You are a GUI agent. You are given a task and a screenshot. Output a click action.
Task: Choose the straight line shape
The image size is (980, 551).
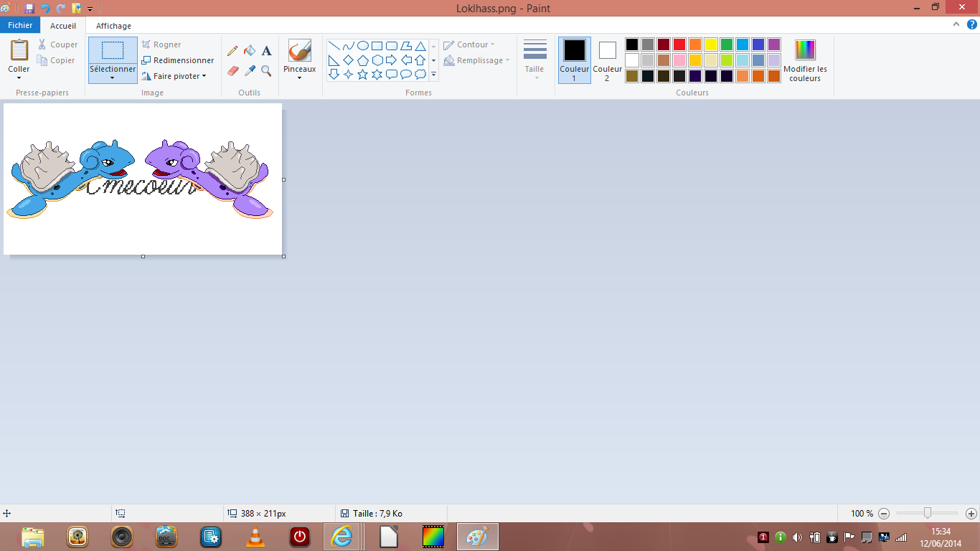334,46
